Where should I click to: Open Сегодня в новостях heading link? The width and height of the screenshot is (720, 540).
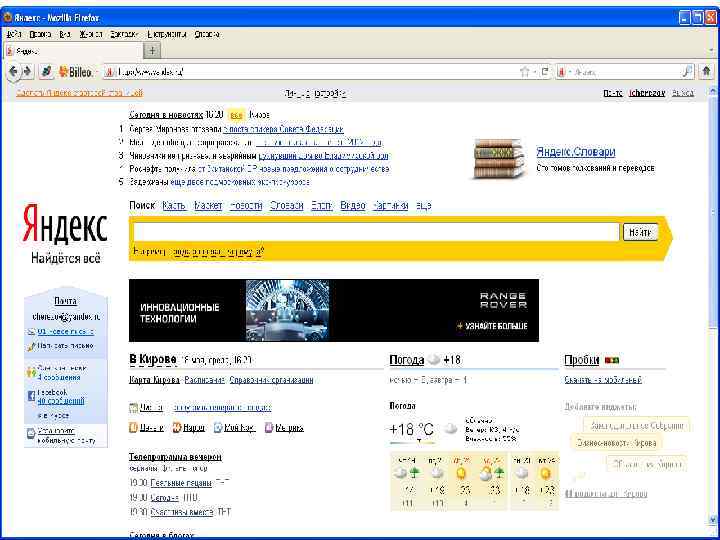(166, 115)
